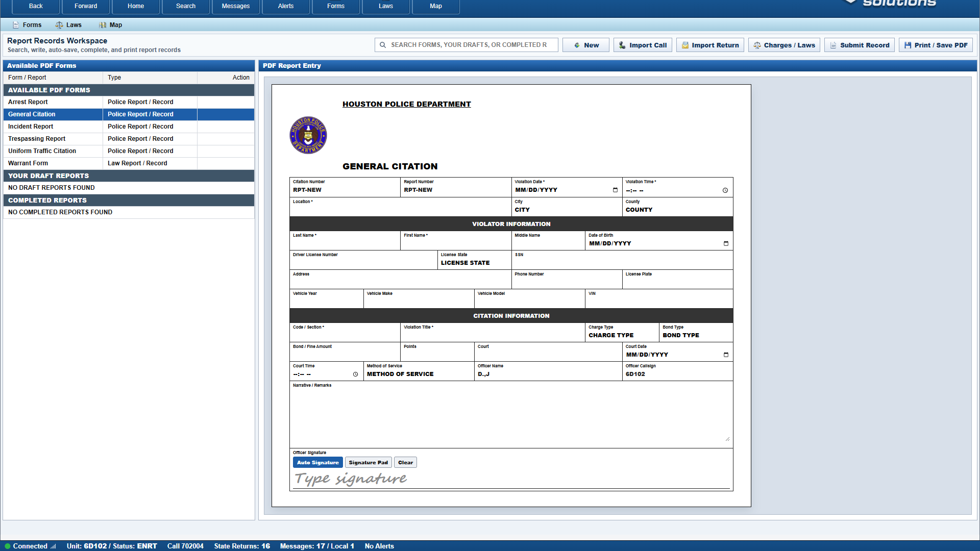Open the Search top menu
Image resolution: width=980 pixels, height=551 pixels.
pyautogui.click(x=186, y=6)
